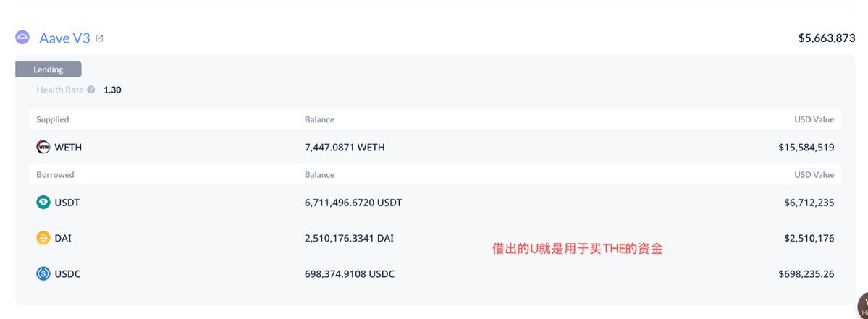Click the $5,663,873 total value

[x=826, y=38]
